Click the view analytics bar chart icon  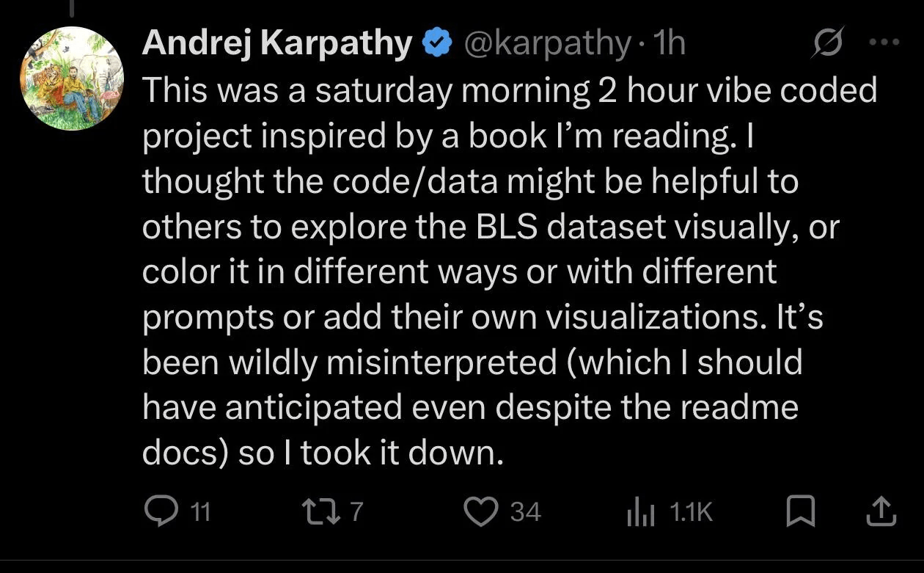click(x=641, y=511)
